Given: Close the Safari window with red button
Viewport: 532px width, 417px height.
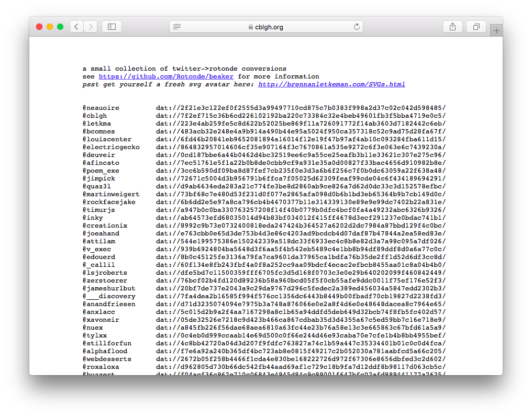Looking at the screenshot, I should 39,27.
